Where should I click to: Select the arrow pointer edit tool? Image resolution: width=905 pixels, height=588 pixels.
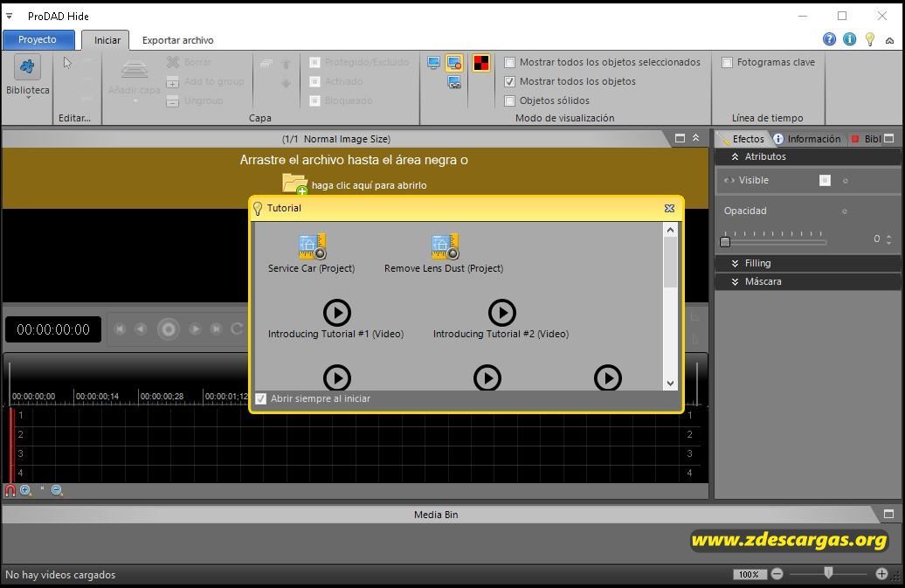(x=67, y=63)
